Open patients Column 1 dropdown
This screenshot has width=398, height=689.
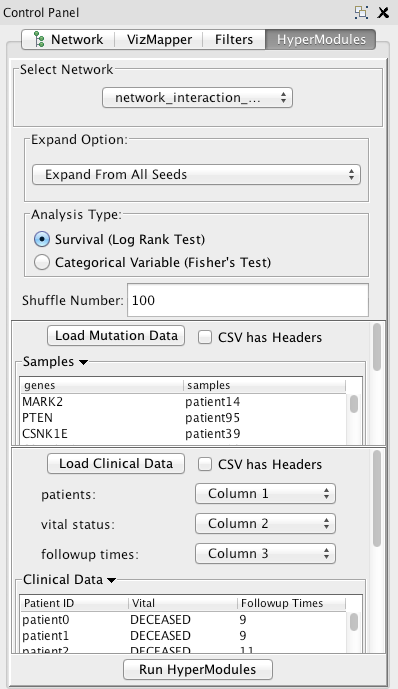[x=265, y=493]
